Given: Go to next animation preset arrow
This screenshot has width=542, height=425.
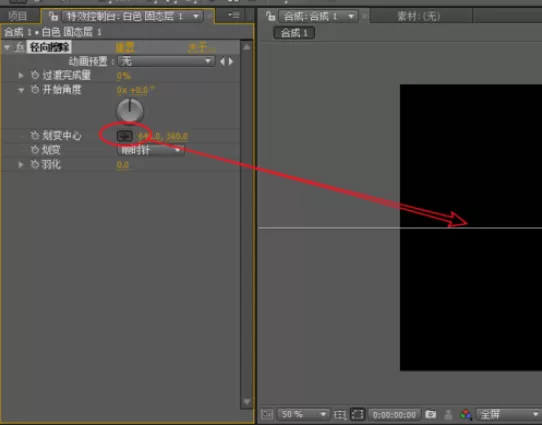Looking at the screenshot, I should tap(231, 62).
